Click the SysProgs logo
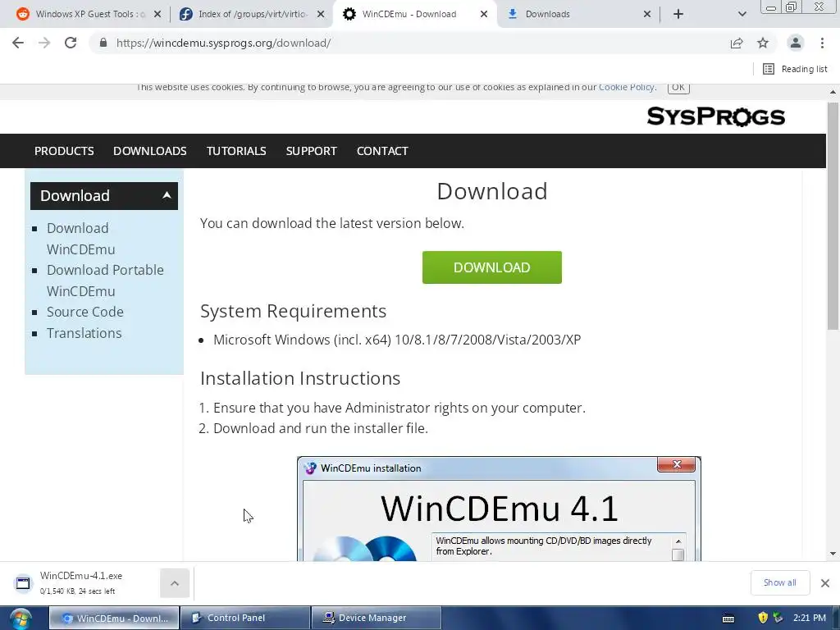Image resolution: width=840 pixels, height=630 pixels. point(715,116)
